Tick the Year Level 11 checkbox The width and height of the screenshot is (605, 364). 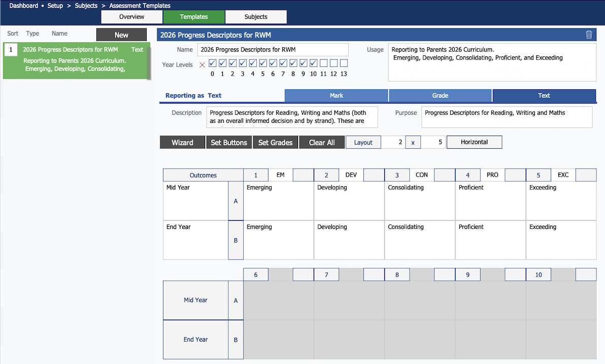pos(323,63)
